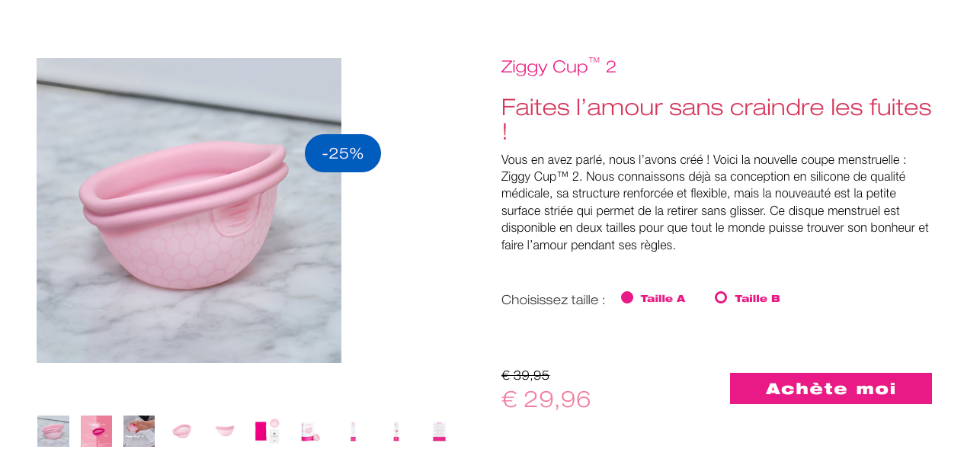Open the box back-panel thumbnail
This screenshot has width=980, height=475.
(x=439, y=431)
